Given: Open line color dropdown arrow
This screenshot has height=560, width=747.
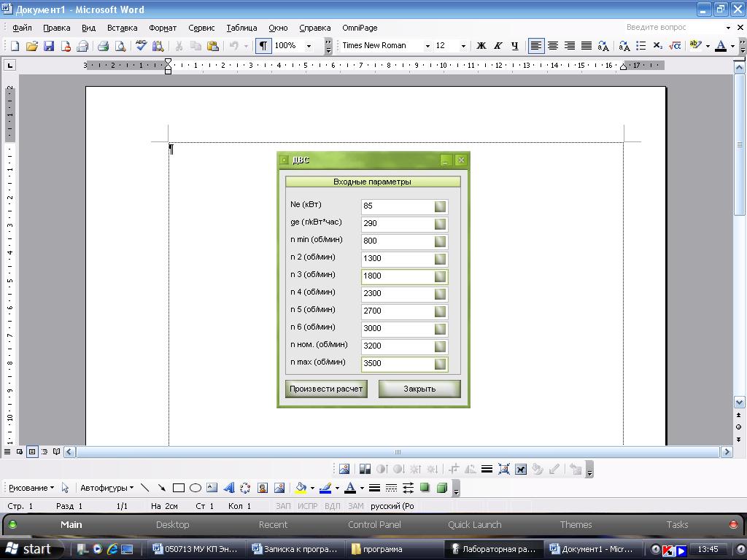Looking at the screenshot, I should click(x=337, y=488).
